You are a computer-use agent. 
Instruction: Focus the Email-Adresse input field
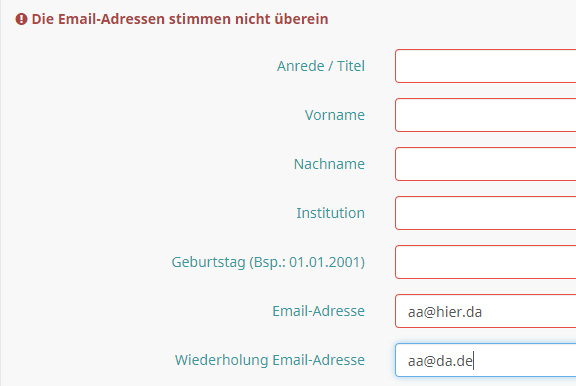486,311
